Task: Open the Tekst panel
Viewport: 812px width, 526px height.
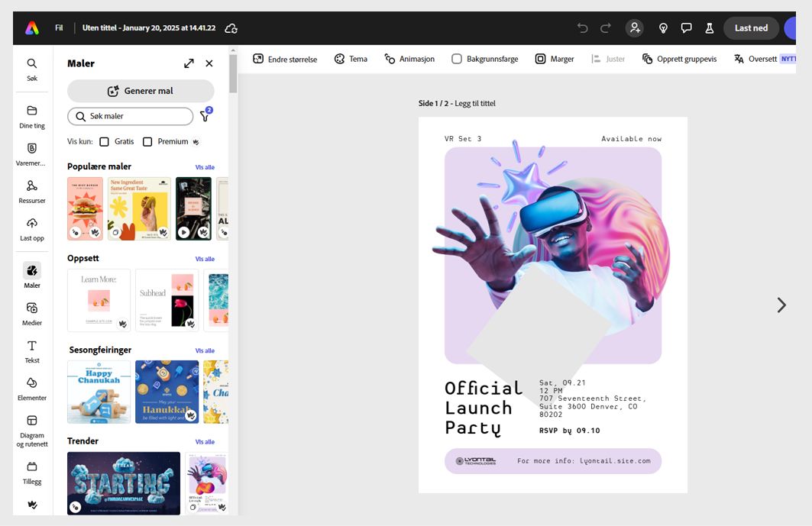Action: pyautogui.click(x=31, y=350)
